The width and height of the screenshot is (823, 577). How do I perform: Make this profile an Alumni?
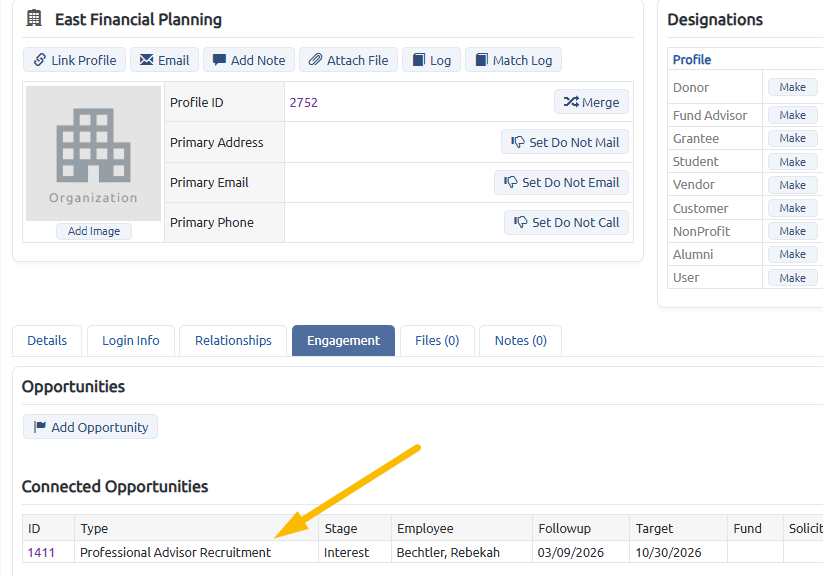tap(792, 254)
